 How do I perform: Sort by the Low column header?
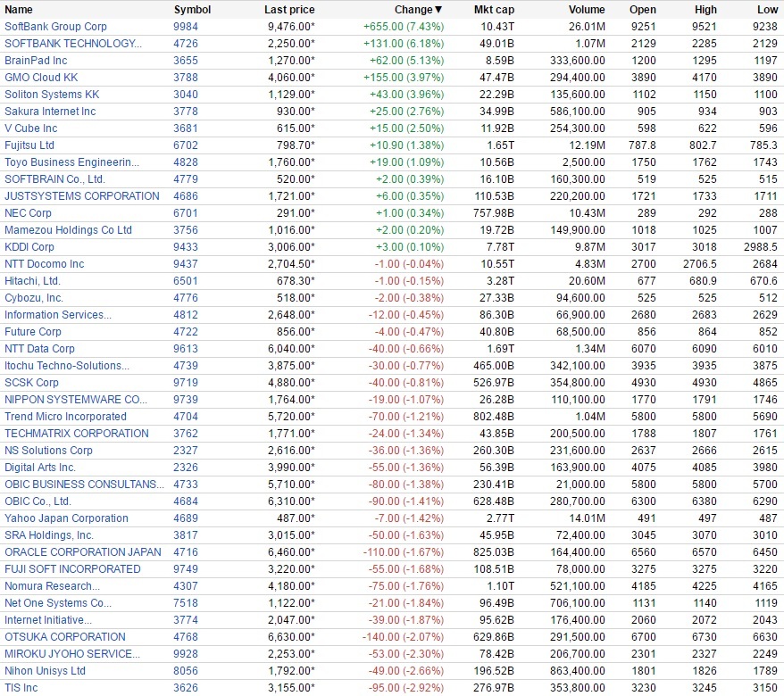(x=768, y=10)
